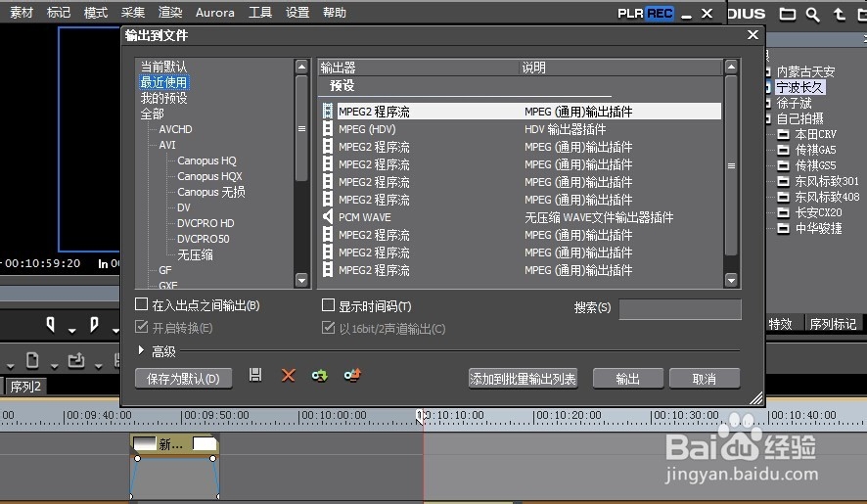
Task: Click the export preset icon with orange arrow
Action: click(x=352, y=376)
